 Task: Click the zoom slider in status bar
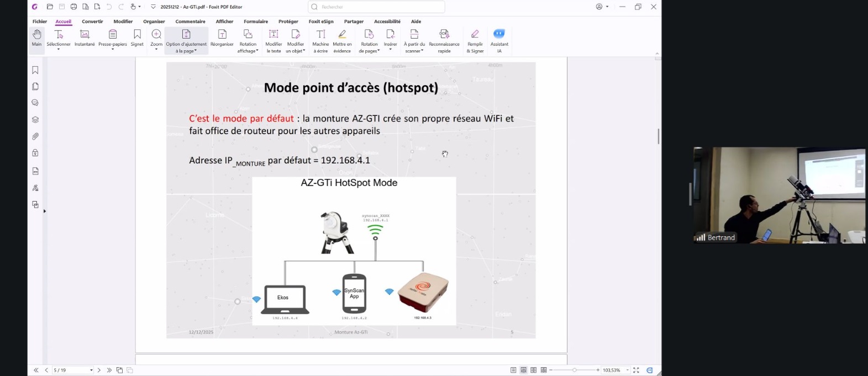(x=575, y=370)
